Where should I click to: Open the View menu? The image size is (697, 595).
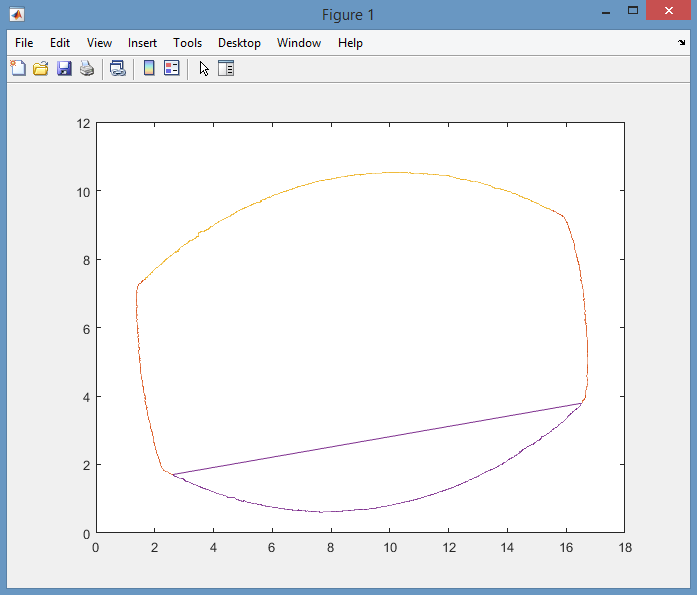(99, 43)
